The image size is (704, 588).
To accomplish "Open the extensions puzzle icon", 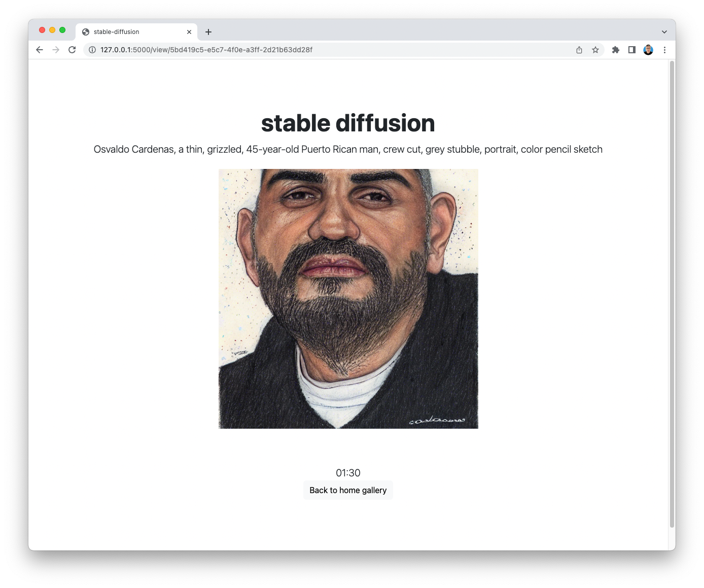I will pyautogui.click(x=616, y=50).
